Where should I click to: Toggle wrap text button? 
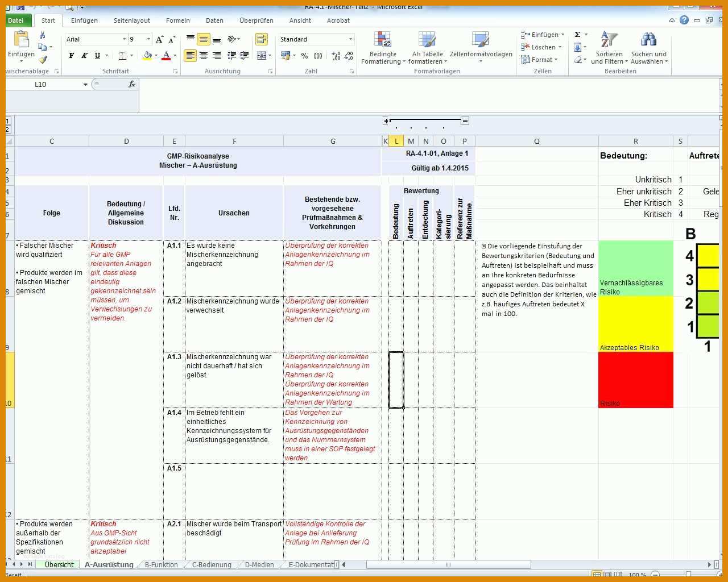coord(262,39)
